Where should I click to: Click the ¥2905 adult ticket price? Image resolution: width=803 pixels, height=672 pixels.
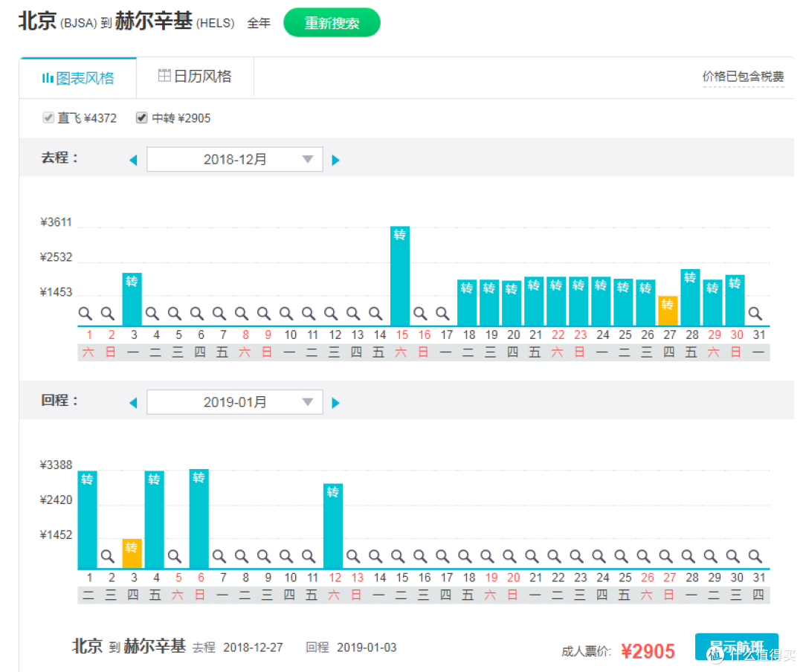(648, 651)
